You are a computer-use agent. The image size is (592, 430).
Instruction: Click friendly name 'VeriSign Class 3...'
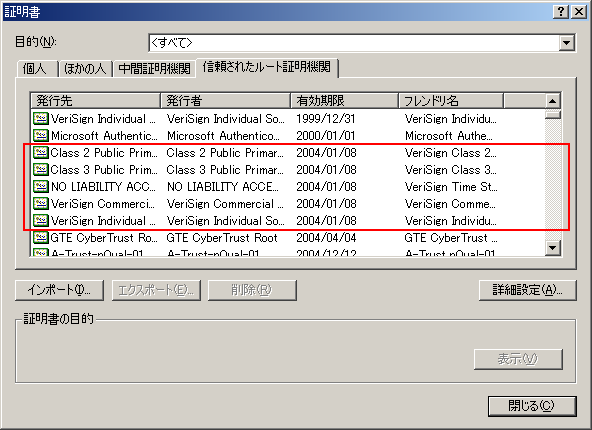pos(451,170)
